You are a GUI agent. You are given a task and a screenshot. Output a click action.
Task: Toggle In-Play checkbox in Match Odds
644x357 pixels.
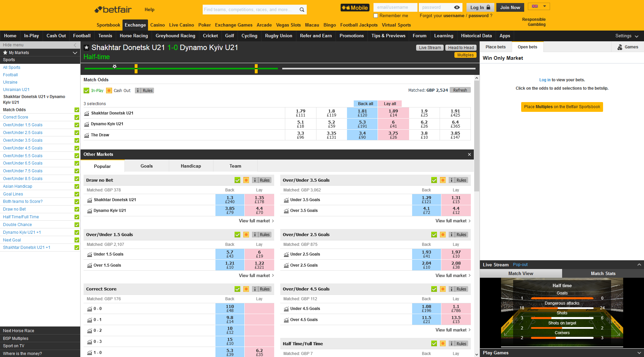coord(86,90)
